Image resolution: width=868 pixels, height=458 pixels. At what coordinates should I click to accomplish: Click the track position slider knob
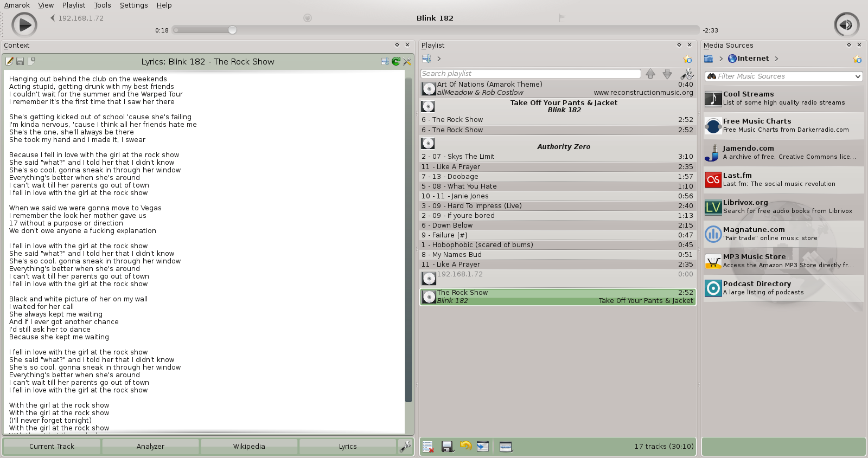pos(232,30)
